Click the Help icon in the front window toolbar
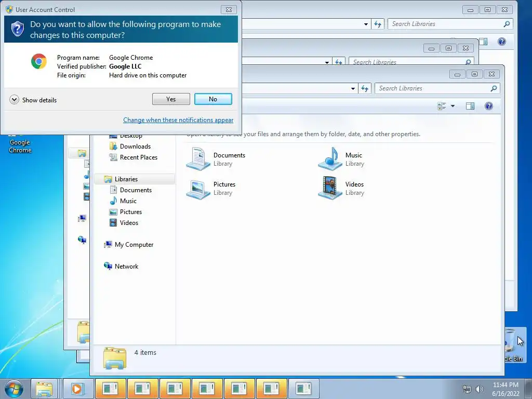Screen dimensions: 532x399 488,106
